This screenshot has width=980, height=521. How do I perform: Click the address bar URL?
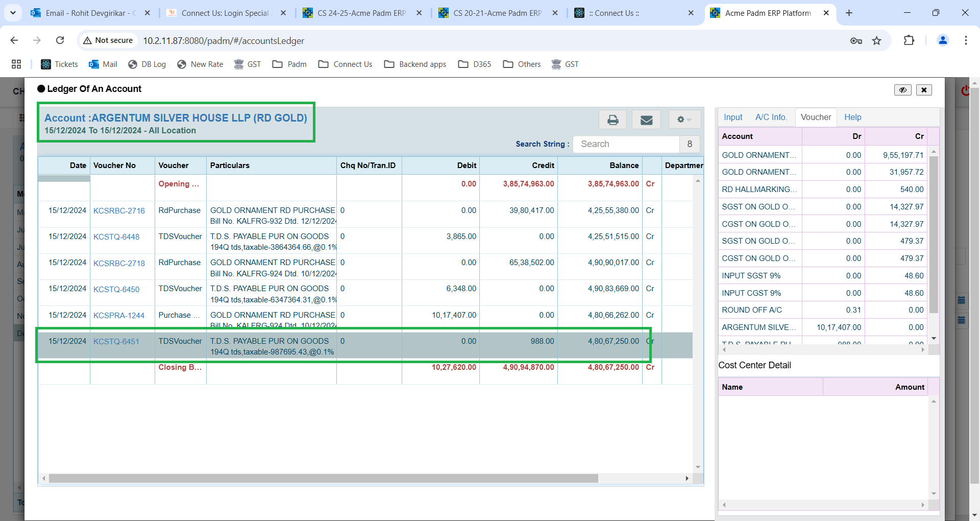click(x=224, y=41)
